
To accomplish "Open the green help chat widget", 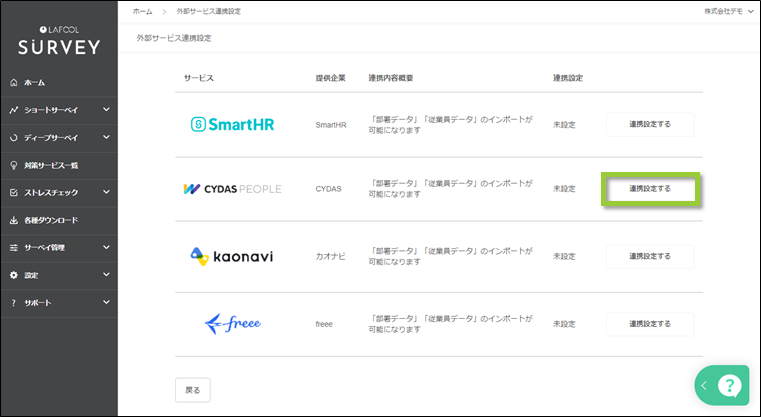I will coord(729,385).
